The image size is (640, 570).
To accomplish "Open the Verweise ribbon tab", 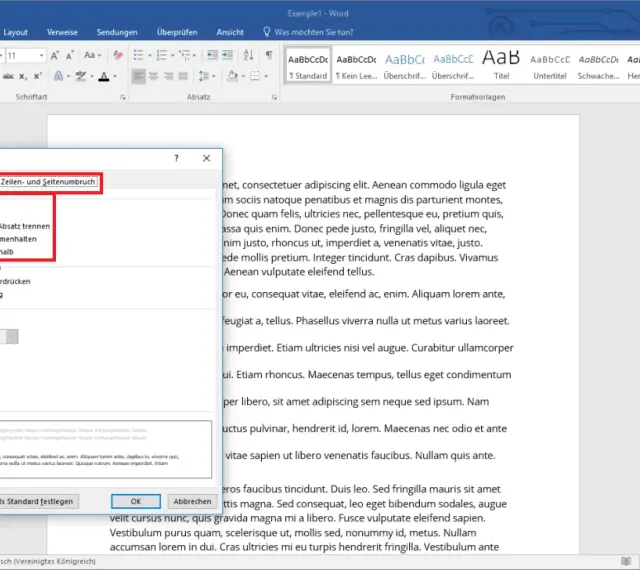I will [x=62, y=32].
